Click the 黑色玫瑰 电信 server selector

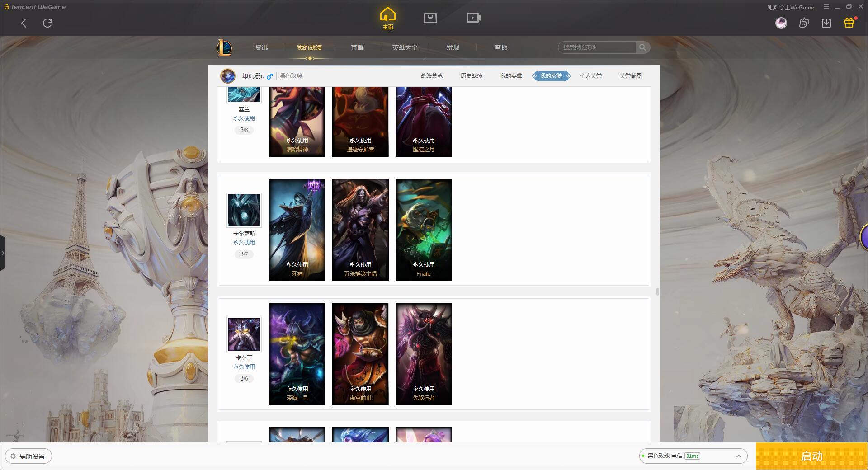(693, 456)
